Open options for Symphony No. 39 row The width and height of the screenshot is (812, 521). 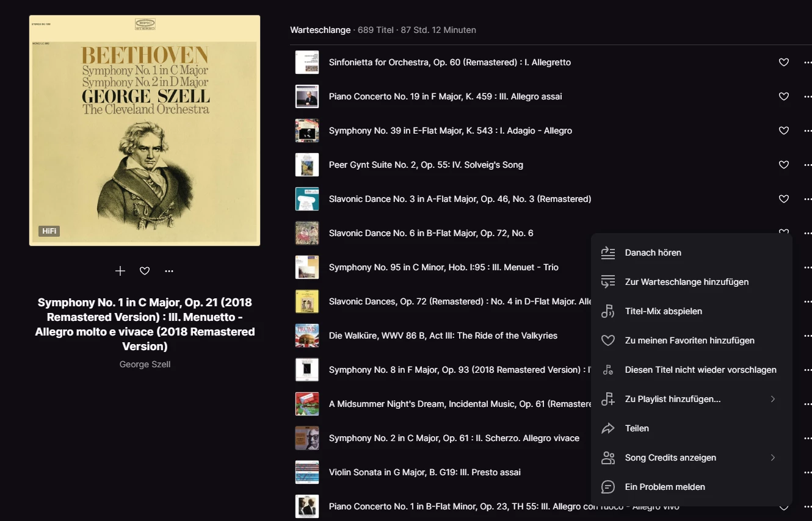tap(808, 131)
